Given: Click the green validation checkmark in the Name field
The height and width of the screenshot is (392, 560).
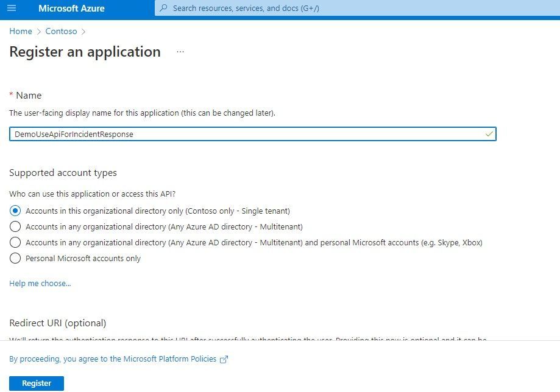Looking at the screenshot, I should click(x=489, y=134).
